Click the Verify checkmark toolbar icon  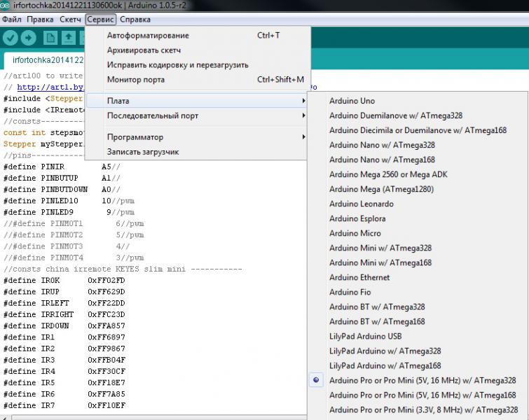[x=10, y=38]
